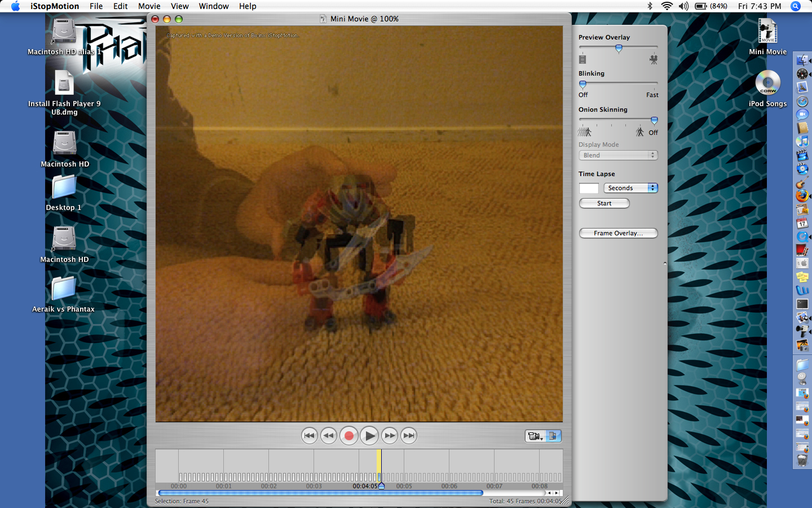Select the camera source icon near the timeline
This screenshot has width=812, height=508.
(532, 436)
